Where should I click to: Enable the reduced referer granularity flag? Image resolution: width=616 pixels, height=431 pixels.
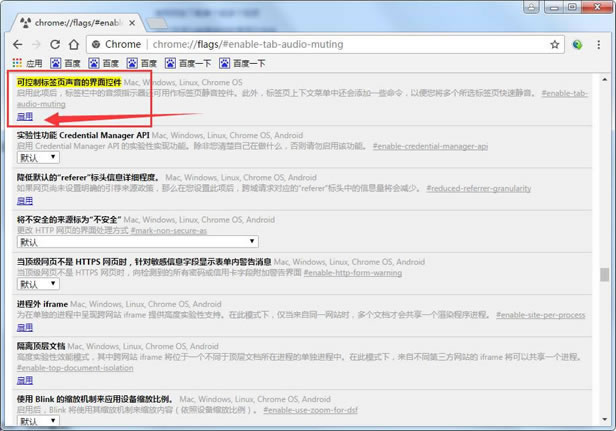point(25,201)
